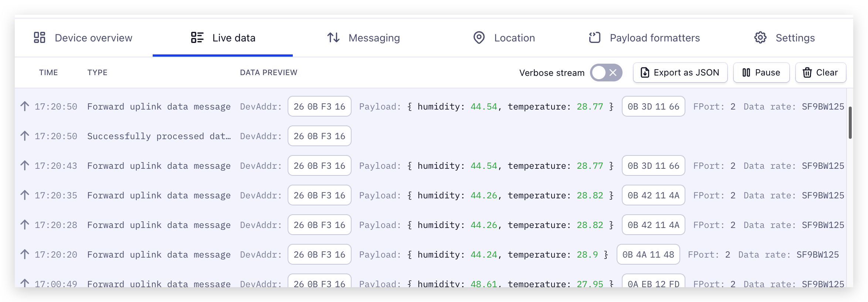Toggle the Verbose stream switch

coord(606,73)
